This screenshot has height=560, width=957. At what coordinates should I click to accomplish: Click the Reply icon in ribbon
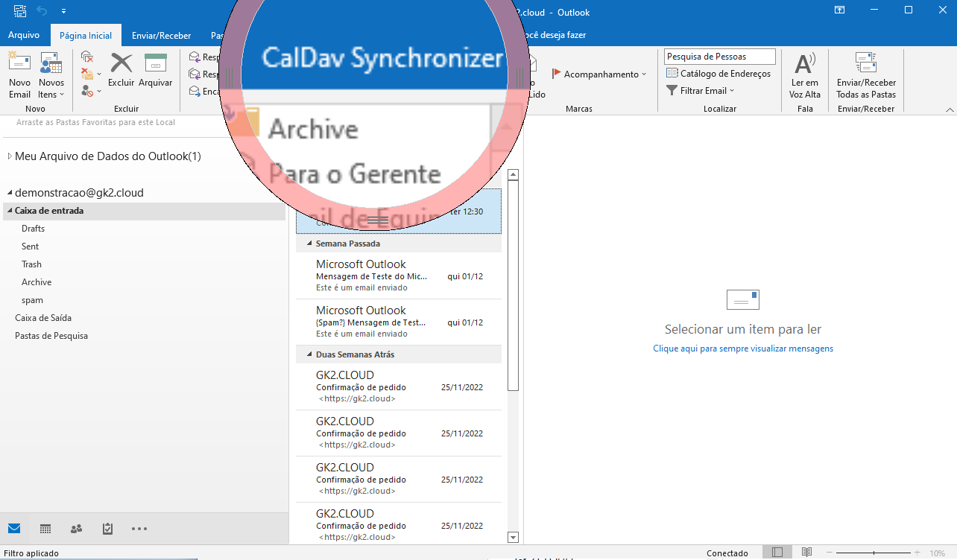coord(195,57)
